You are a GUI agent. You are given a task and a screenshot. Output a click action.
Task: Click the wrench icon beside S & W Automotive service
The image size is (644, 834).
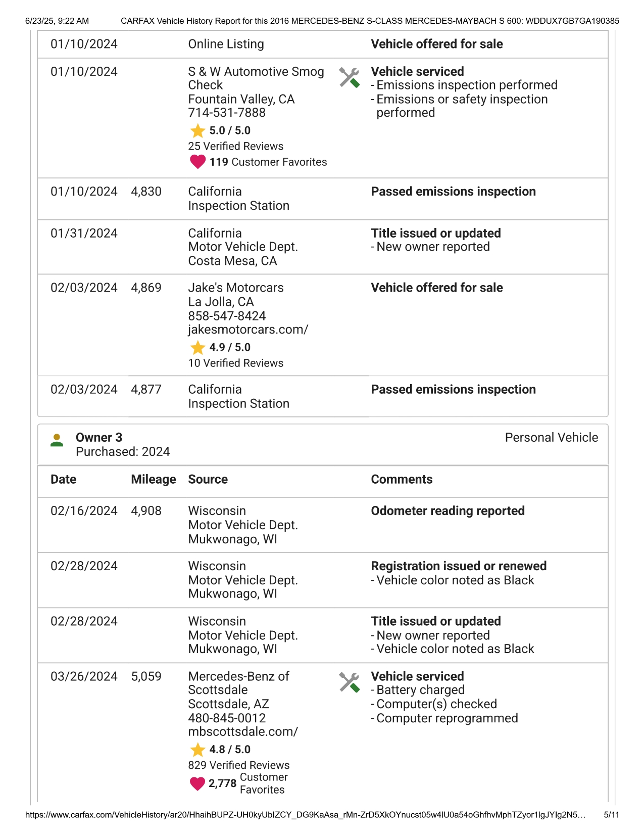click(349, 77)
